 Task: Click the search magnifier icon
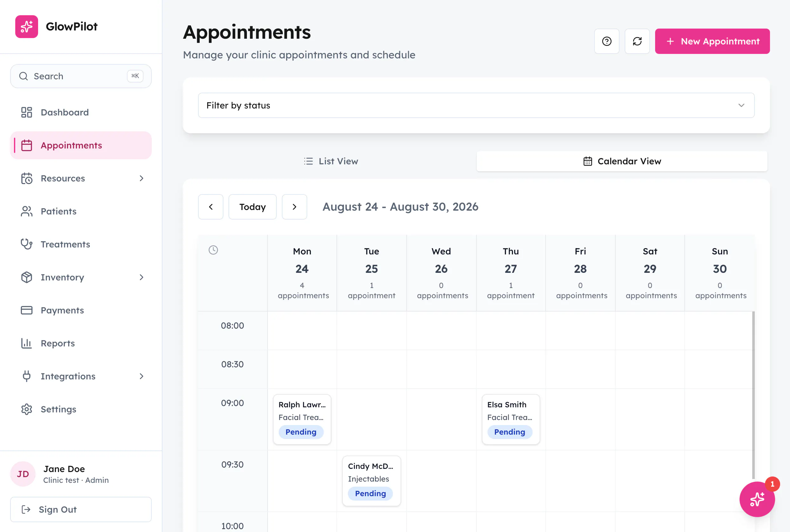[23, 76]
